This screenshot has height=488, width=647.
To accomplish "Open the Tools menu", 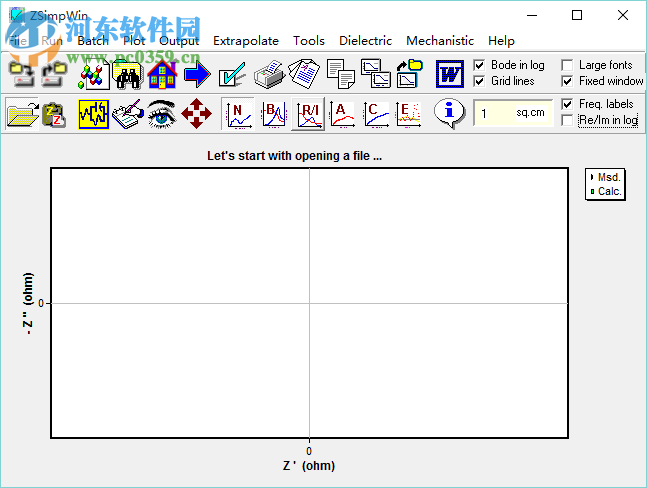I will [309, 41].
